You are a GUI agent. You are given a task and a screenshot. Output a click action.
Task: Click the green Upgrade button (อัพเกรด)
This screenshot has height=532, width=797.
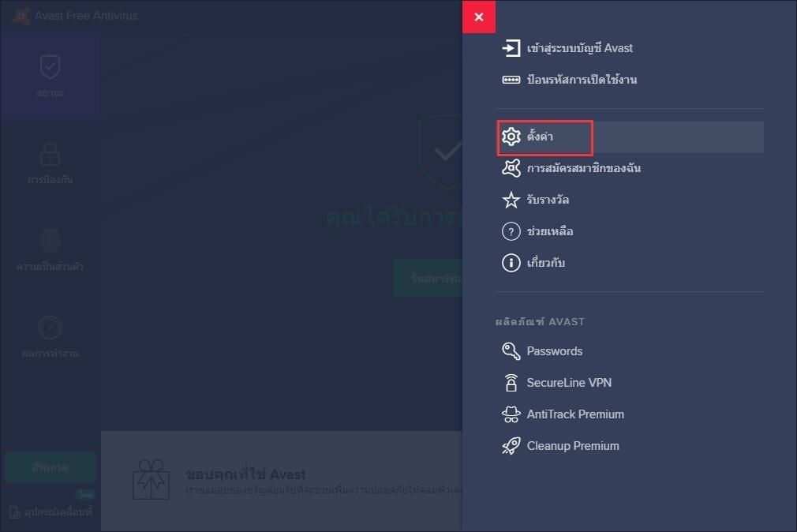click(x=51, y=467)
